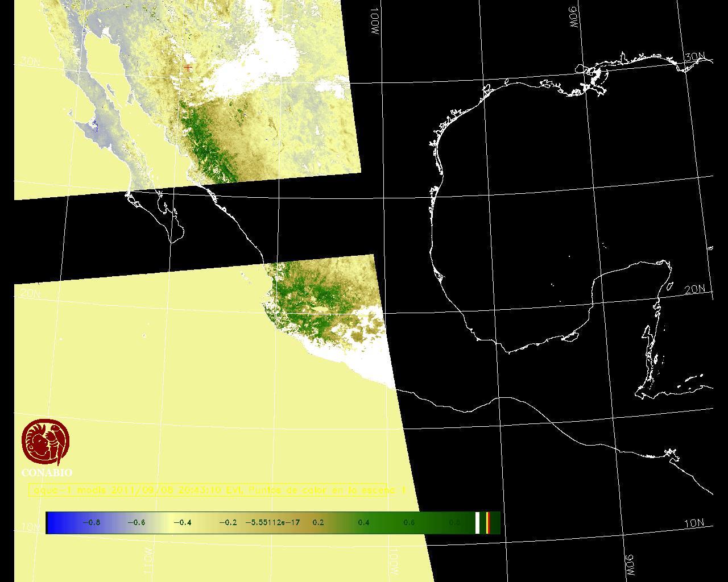The height and width of the screenshot is (582, 728).
Task: Click the CONABIO text under the logo
Action: (x=47, y=473)
